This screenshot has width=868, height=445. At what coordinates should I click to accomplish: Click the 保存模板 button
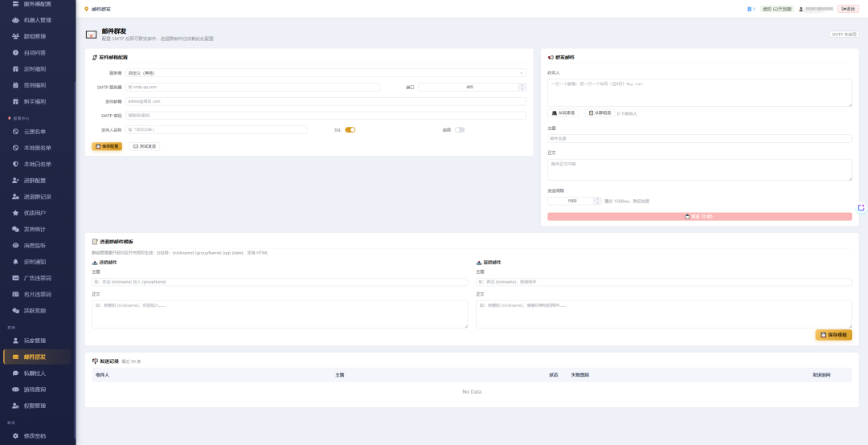coord(833,335)
